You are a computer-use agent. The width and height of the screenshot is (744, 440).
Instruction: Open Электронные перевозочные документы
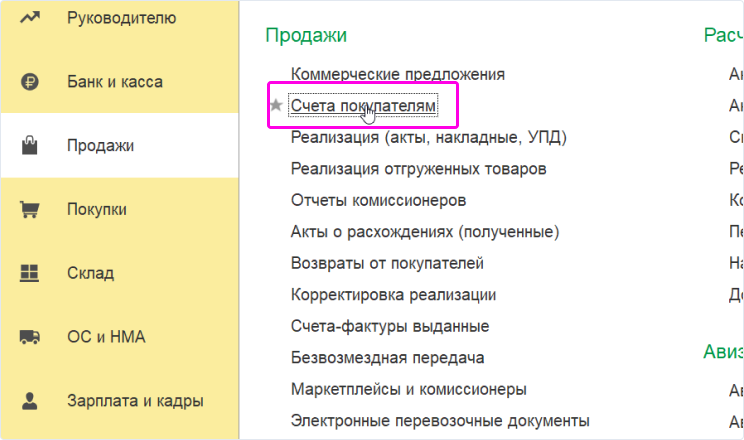click(440, 421)
